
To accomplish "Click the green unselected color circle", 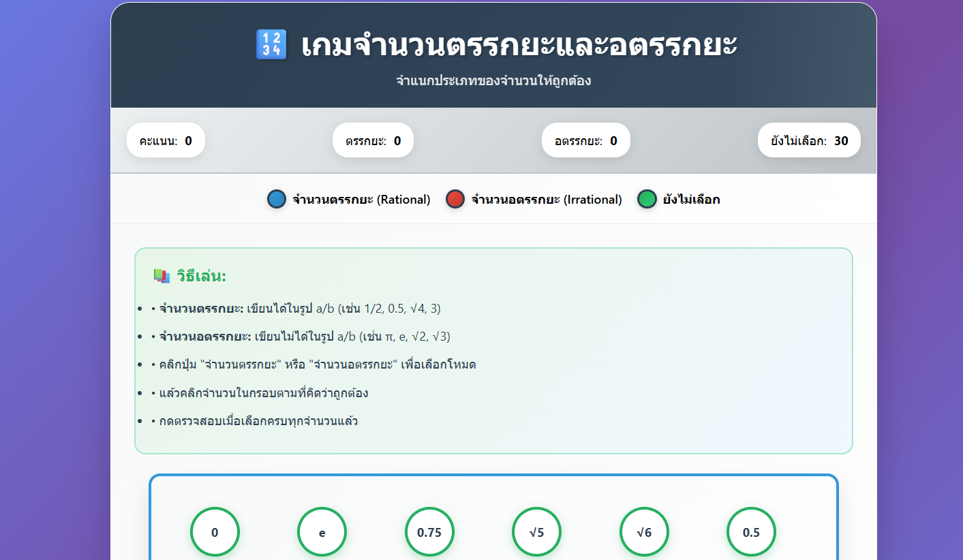I will click(x=647, y=200).
